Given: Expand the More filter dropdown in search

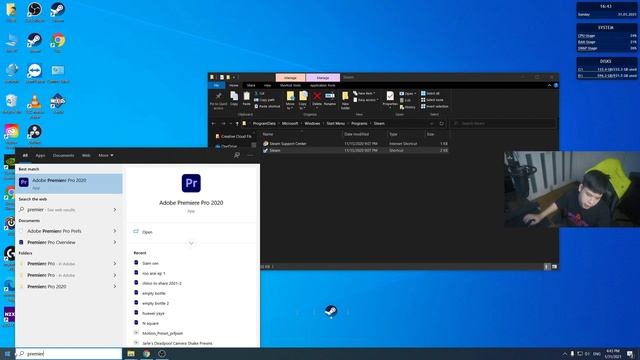Looking at the screenshot, I should click(x=106, y=156).
